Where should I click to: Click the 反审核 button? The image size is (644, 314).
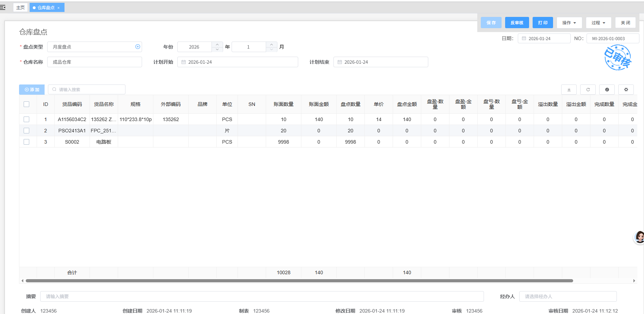(x=517, y=23)
